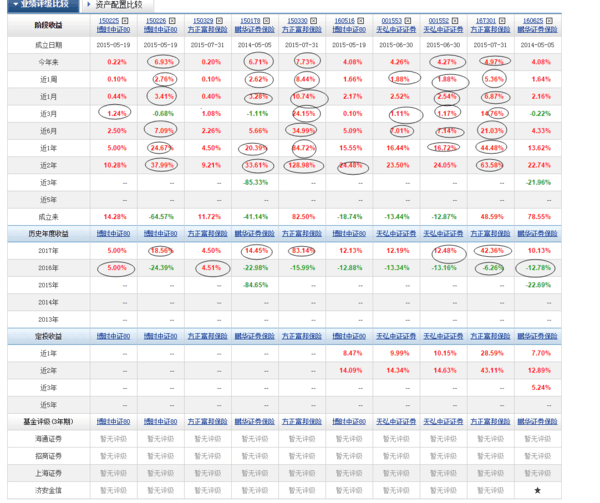This screenshot has width=600, height=503.
Task: Select the 基金评级 (3年期) section header
Action: point(49,422)
